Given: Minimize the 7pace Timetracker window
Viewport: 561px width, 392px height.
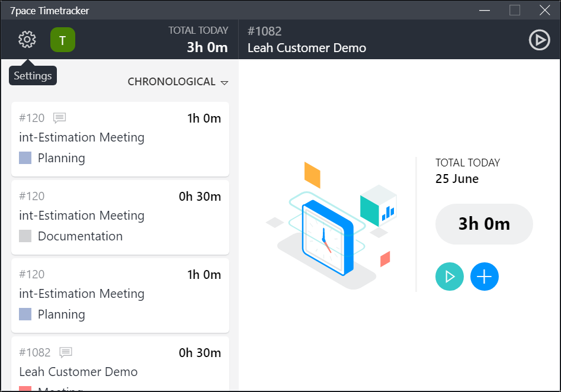Looking at the screenshot, I should coord(485,11).
